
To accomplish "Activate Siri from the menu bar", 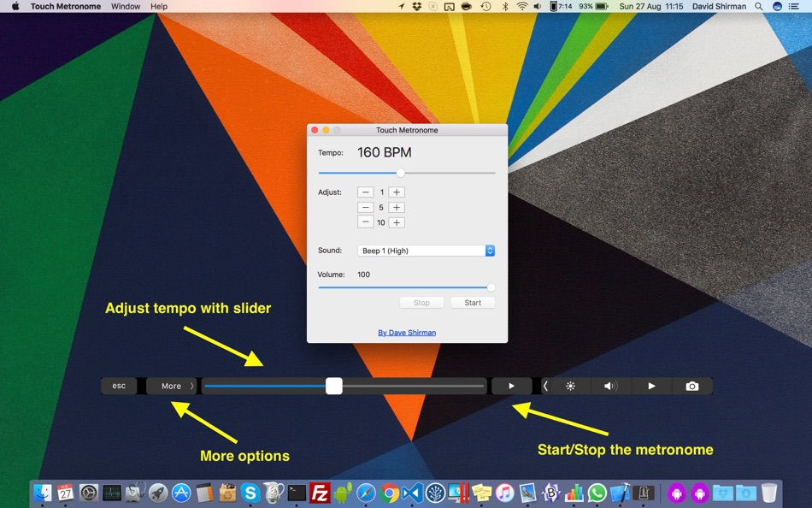I will tap(777, 6).
